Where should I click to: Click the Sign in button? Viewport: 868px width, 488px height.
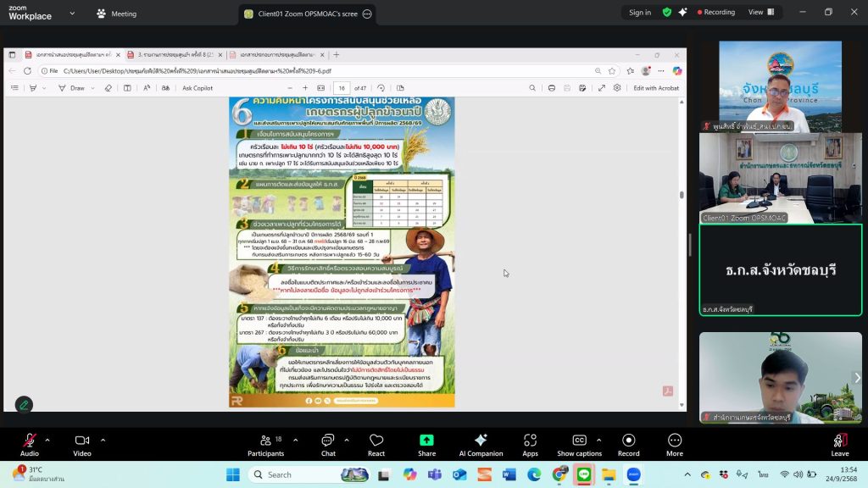click(640, 13)
